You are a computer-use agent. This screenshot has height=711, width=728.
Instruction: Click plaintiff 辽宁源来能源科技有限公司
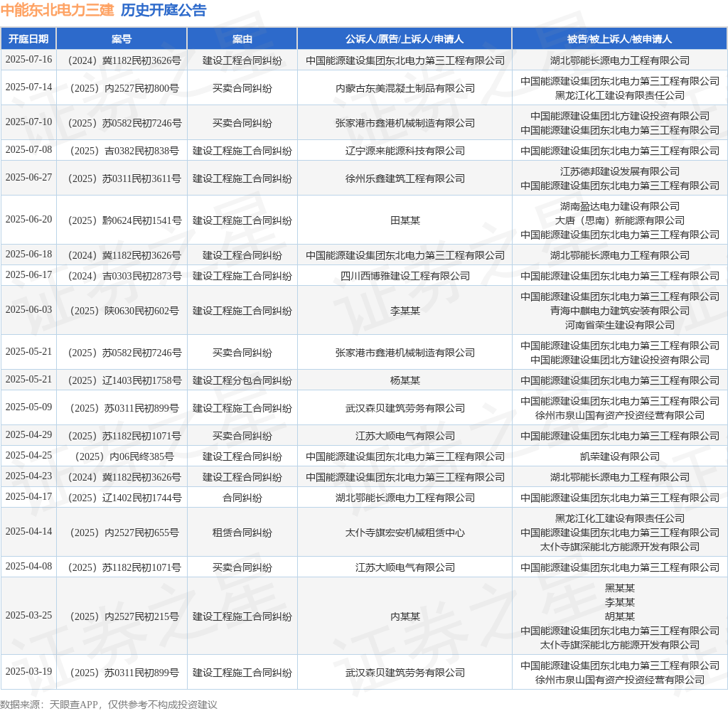pos(405,151)
